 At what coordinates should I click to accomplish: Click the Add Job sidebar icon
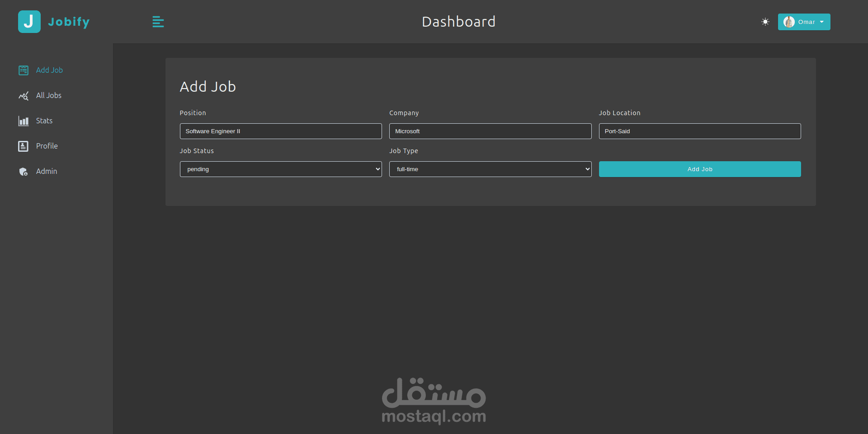tap(24, 70)
